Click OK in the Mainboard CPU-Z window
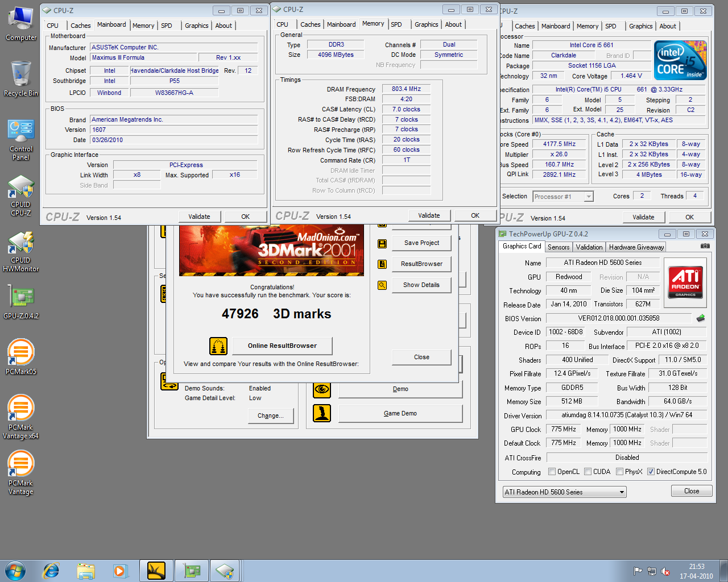728x582 pixels. (245, 217)
